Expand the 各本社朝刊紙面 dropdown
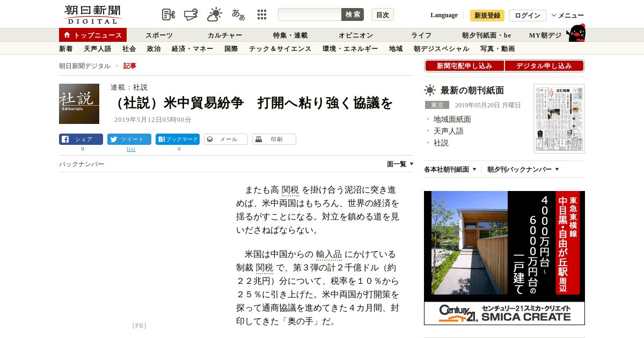The height and width of the screenshot is (338, 644). tap(450, 170)
